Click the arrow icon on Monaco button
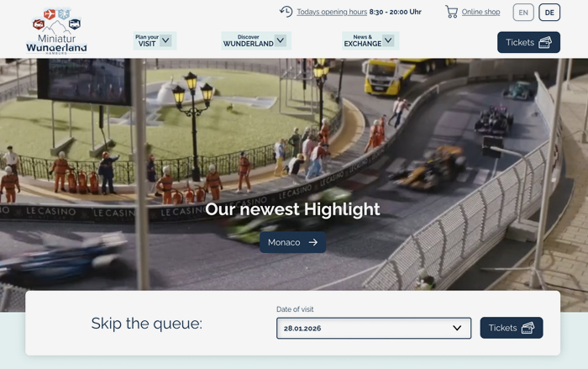Image resolution: width=588 pixels, height=369 pixels. [x=313, y=242]
